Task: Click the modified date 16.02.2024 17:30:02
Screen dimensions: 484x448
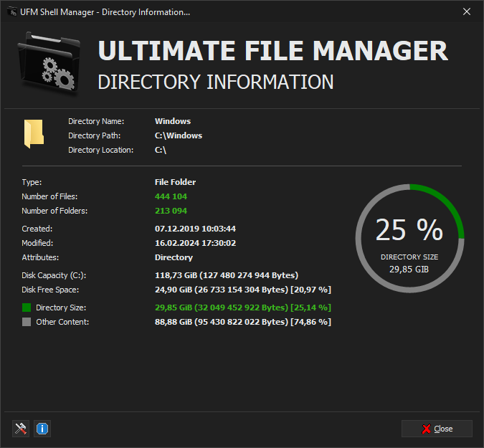Action: click(195, 243)
